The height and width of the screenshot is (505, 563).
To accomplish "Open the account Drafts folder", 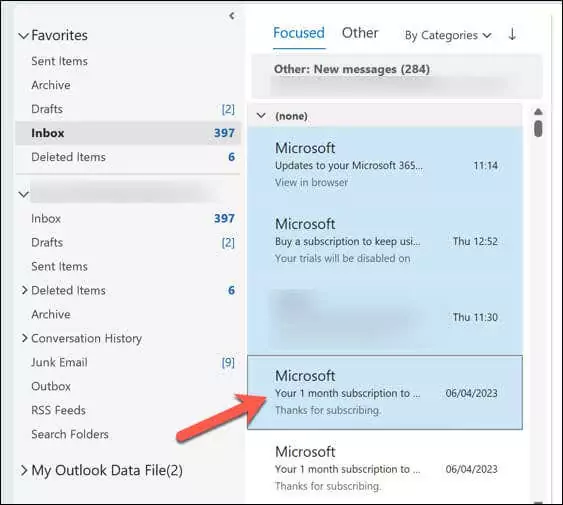I will [x=47, y=242].
